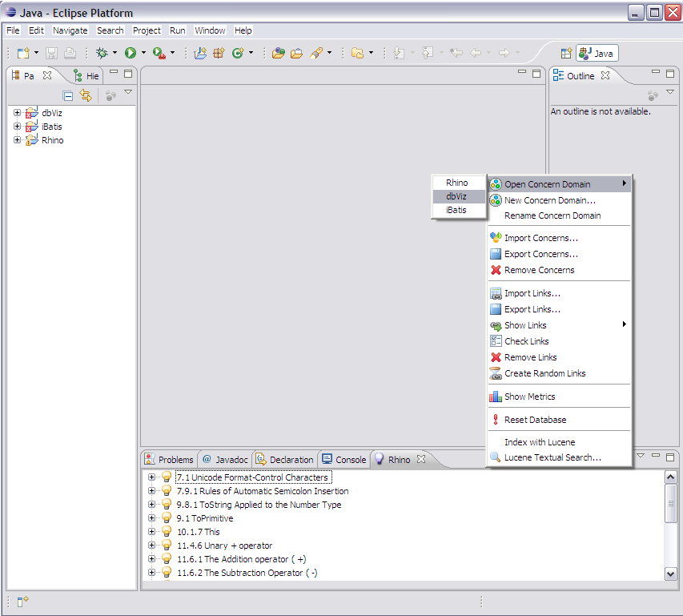This screenshot has width=683, height=616.
Task: Select dbViz in the concern domain submenu
Action: 459,196
